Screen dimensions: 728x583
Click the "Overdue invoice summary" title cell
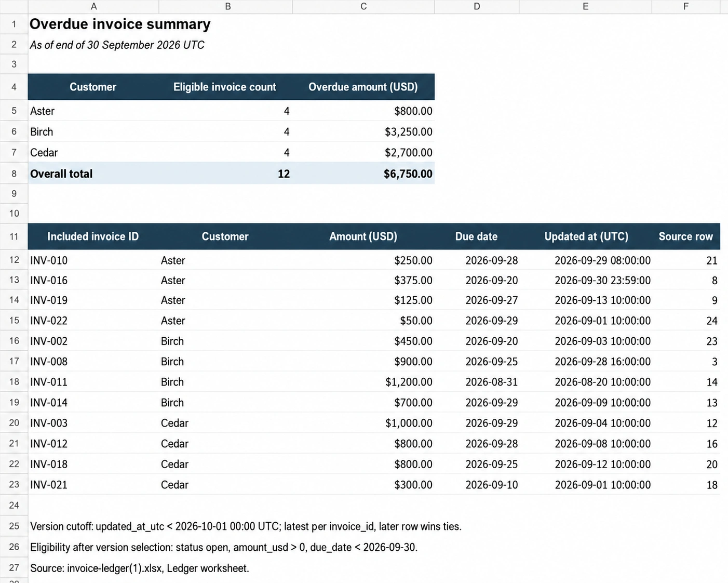pos(120,24)
